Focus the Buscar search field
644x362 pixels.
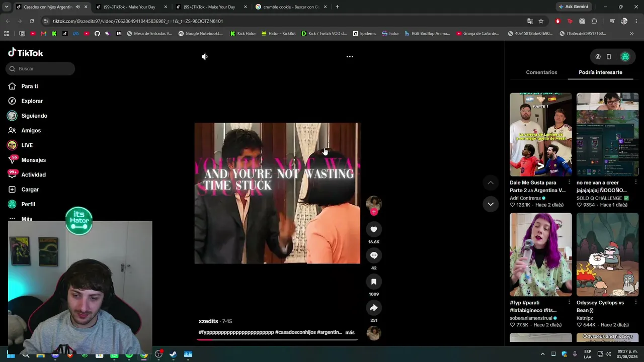[x=40, y=69]
